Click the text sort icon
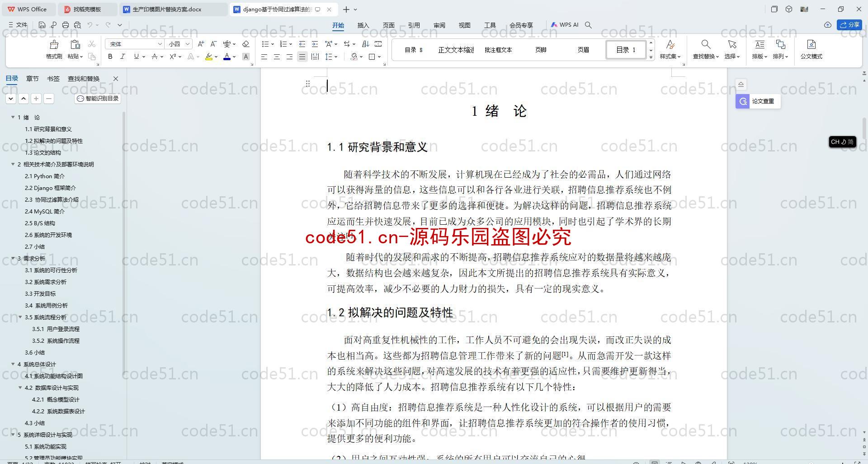868x464 pixels. click(x=366, y=44)
